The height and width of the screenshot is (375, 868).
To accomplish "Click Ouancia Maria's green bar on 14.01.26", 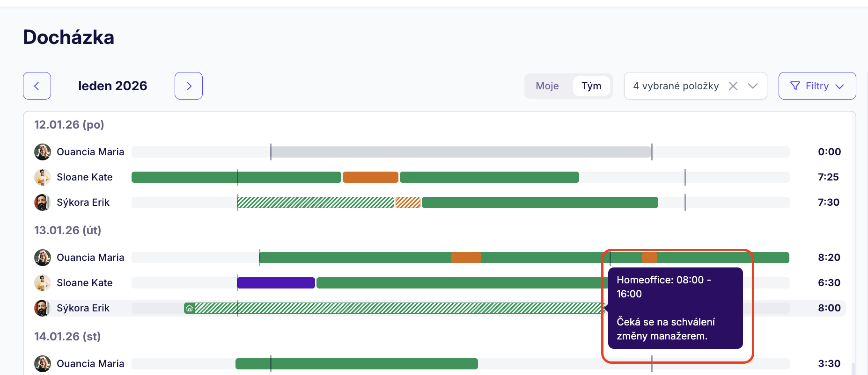I will (356, 364).
